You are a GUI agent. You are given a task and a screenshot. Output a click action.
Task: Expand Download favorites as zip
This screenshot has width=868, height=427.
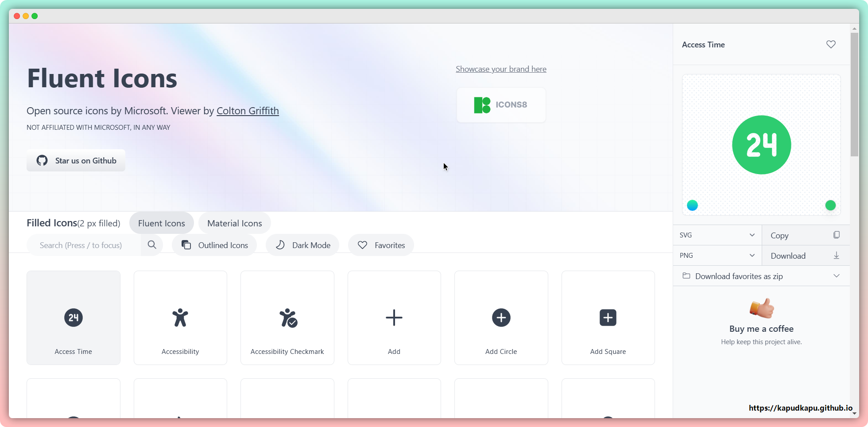761,276
